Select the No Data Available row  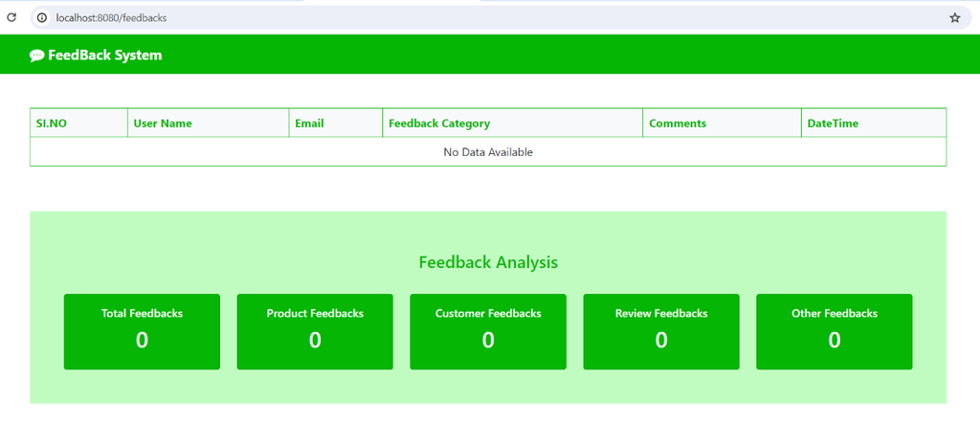[x=488, y=152]
